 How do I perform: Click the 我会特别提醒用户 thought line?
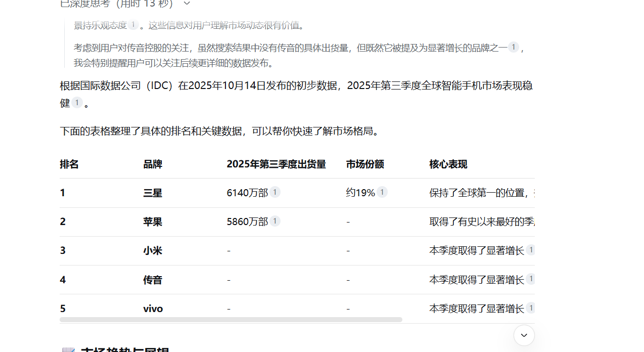pos(174,63)
